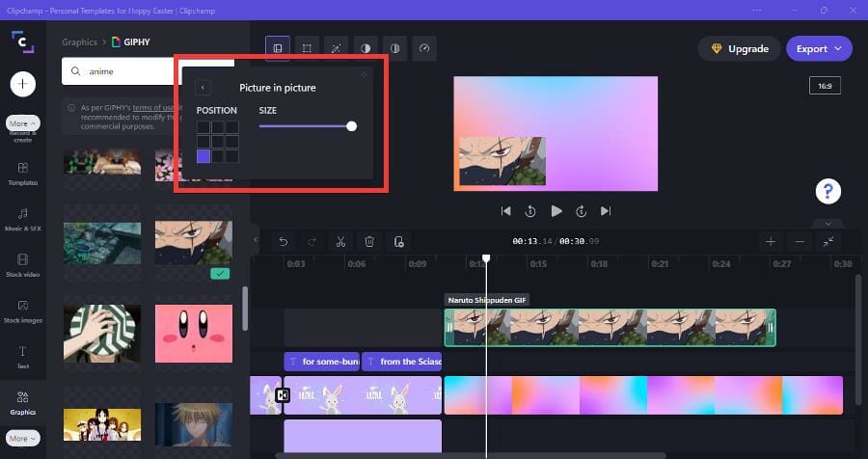This screenshot has width=868, height=459.
Task: Rewind five seconds in preview
Action: point(530,211)
